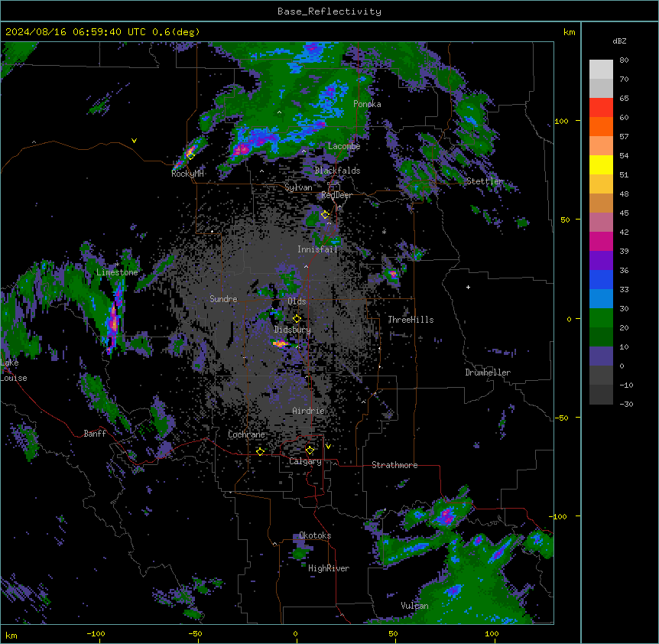Select the bright green 20-30 dBZ swatch
Screen dimensions: 659x644
click(601, 318)
